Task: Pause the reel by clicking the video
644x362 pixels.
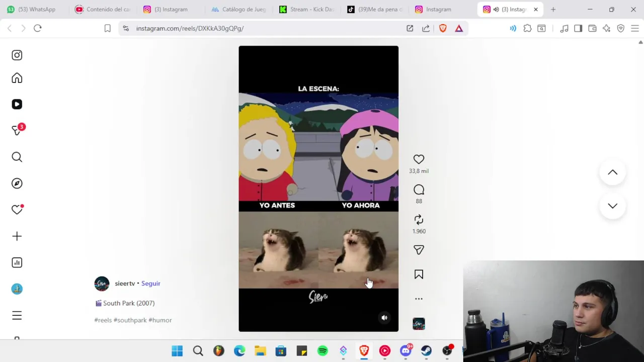Action: (318, 189)
